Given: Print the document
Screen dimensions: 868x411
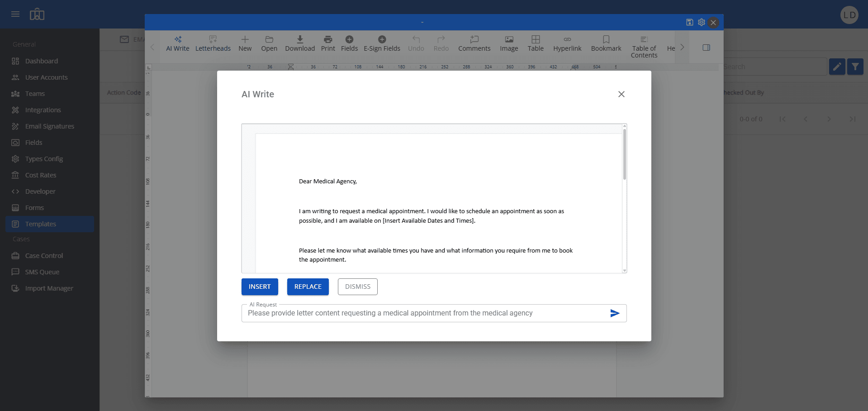Looking at the screenshot, I should 328,43.
